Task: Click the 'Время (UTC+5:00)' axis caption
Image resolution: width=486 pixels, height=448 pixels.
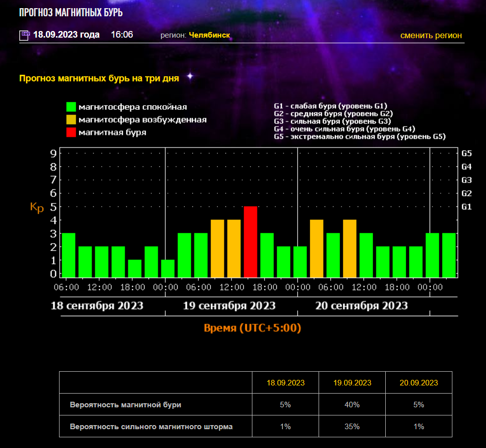Action: tap(252, 327)
